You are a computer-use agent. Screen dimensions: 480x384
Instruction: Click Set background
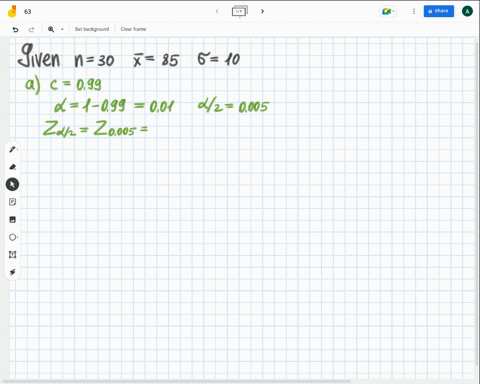(92, 29)
